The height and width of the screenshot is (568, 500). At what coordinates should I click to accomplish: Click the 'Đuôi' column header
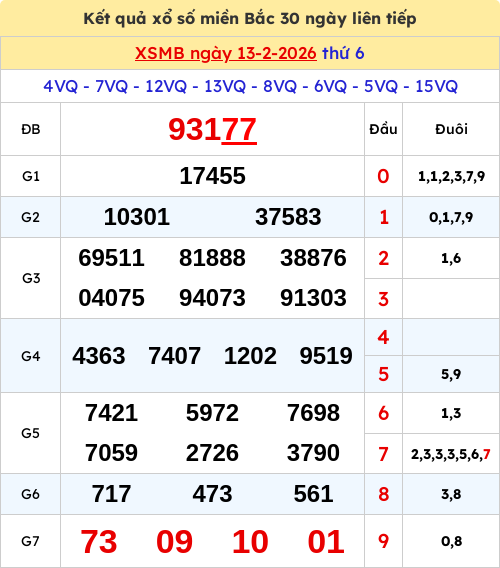(451, 129)
